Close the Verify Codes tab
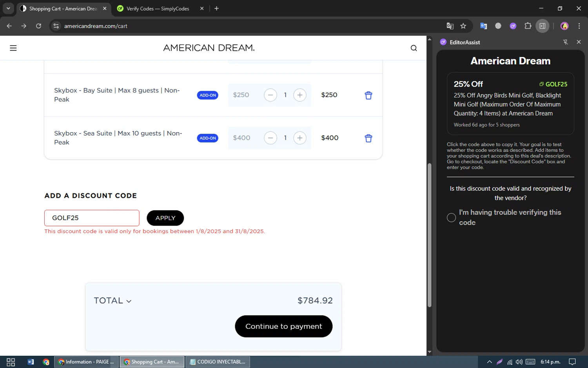The height and width of the screenshot is (368, 588). pos(202,8)
